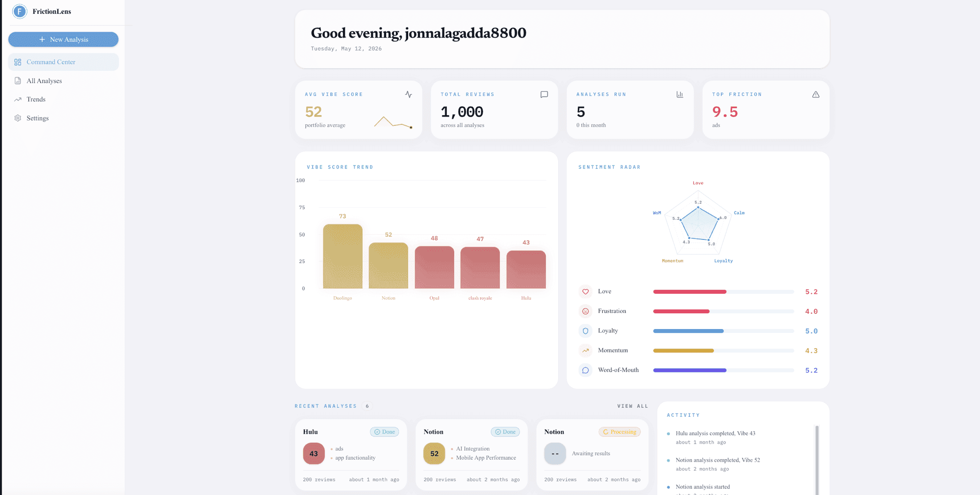Screen dimensions: 980x495
Task: Click 'Notion analysis completed, Vibe 52' activity
Action: click(718, 460)
